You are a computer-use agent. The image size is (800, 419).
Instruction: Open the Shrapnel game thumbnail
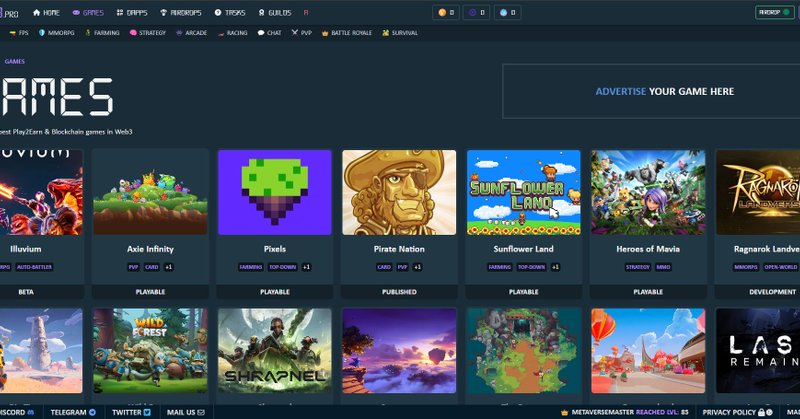(x=274, y=351)
